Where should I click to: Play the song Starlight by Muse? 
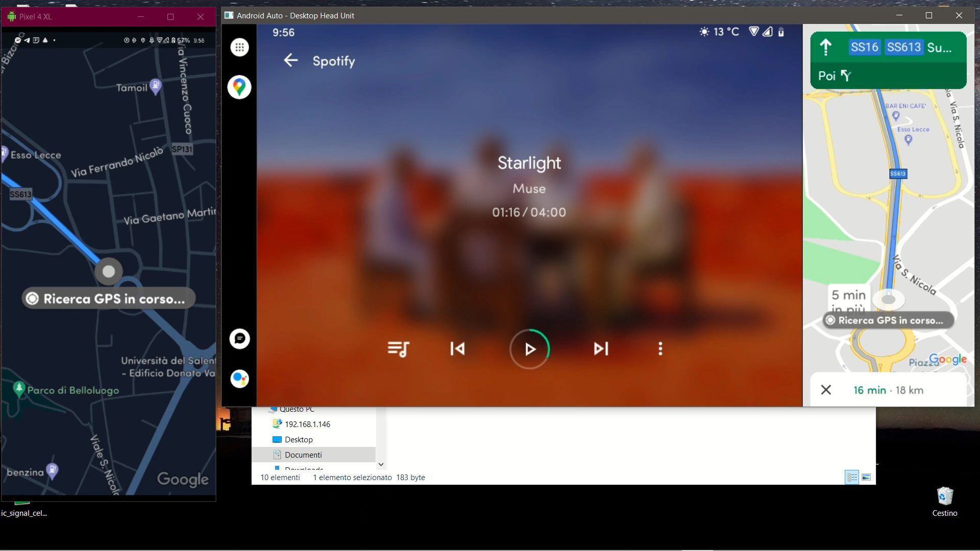[x=529, y=349]
